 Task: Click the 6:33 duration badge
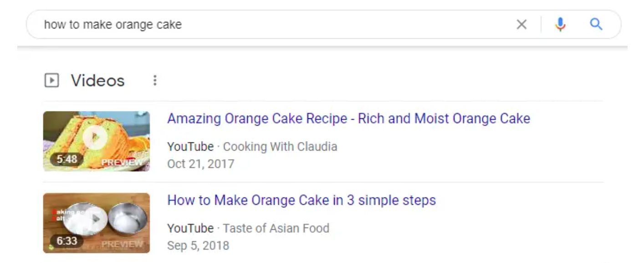point(66,241)
